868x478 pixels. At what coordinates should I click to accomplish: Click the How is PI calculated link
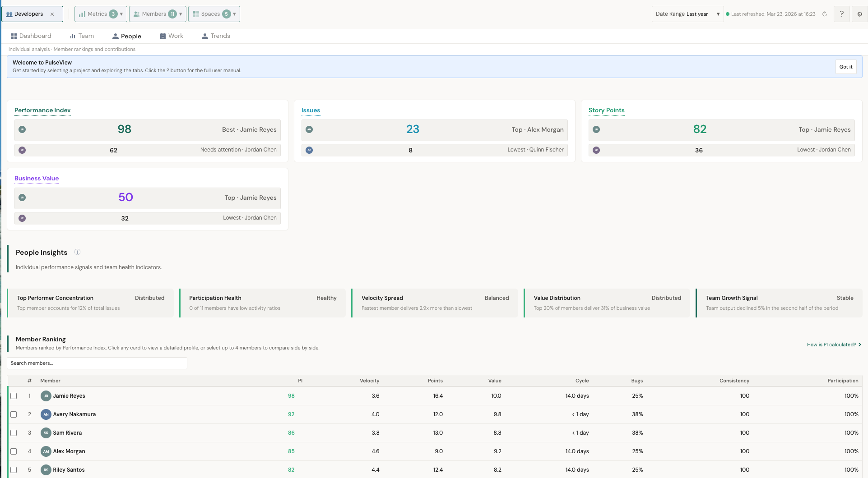(x=831, y=345)
